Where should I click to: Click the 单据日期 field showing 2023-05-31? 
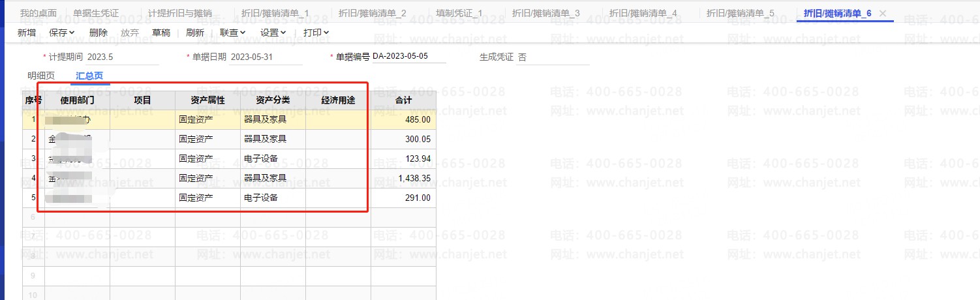(x=266, y=57)
